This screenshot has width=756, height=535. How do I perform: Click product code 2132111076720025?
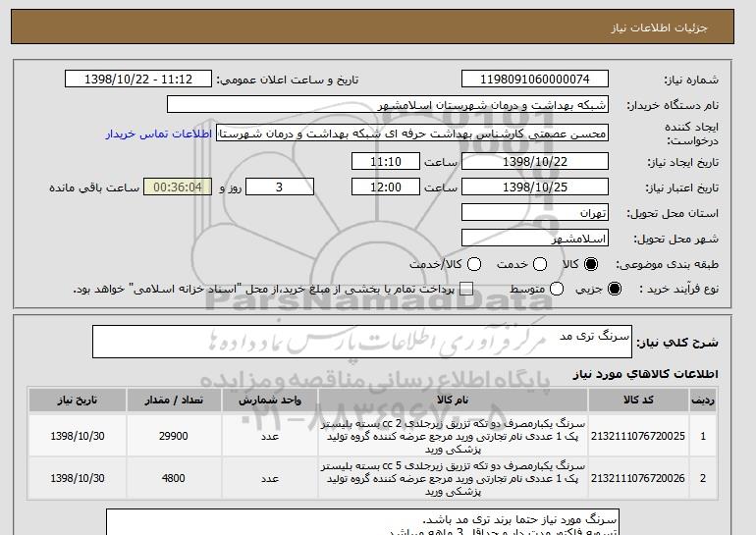coord(638,436)
